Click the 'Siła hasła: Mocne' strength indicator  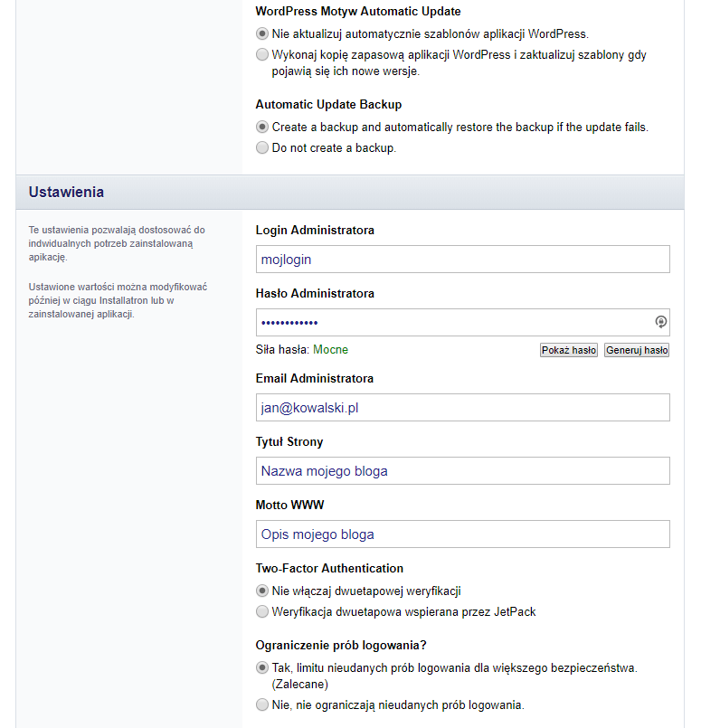tap(301, 350)
